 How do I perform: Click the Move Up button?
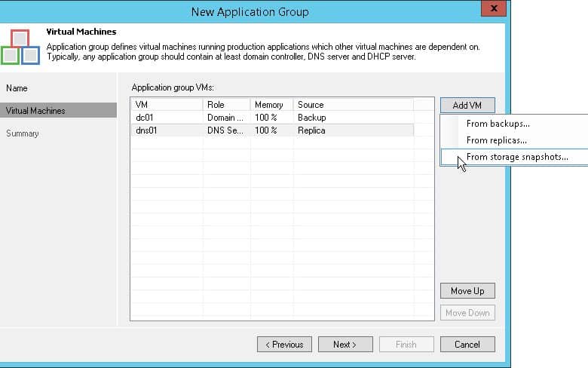(x=467, y=291)
